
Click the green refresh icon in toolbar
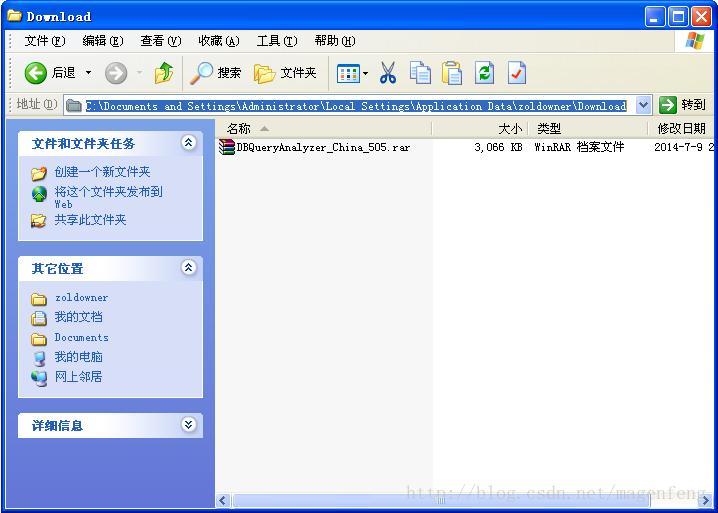(484, 73)
